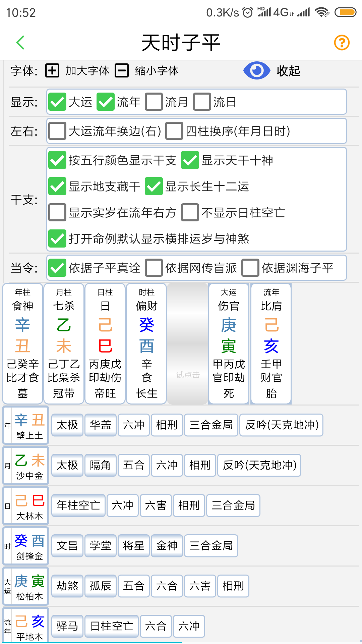Tap 反吟(天克地冲) in 乙未 row

click(259, 465)
